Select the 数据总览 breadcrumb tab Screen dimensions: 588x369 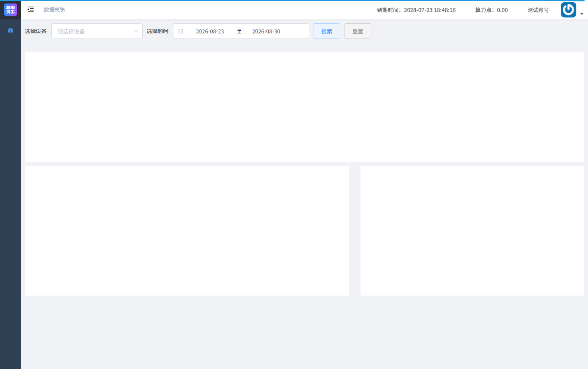(x=54, y=10)
